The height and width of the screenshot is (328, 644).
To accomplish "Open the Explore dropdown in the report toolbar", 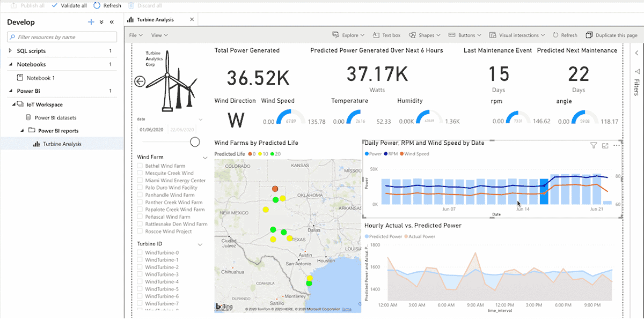I will (x=349, y=35).
